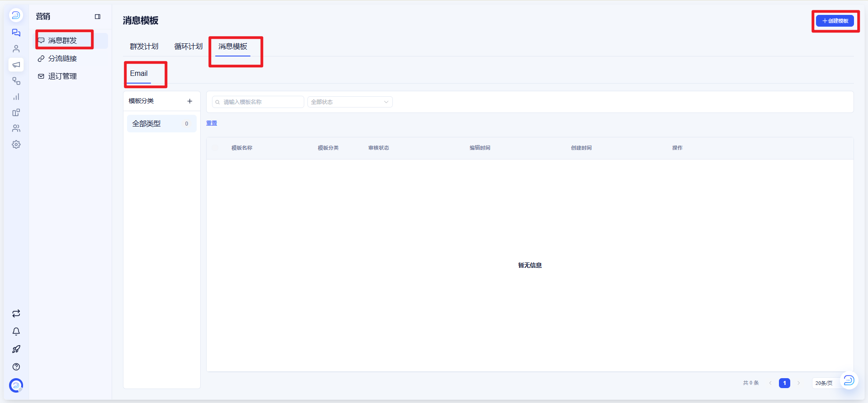
Task: Click the rocket icon in sidebar
Action: pos(16,349)
